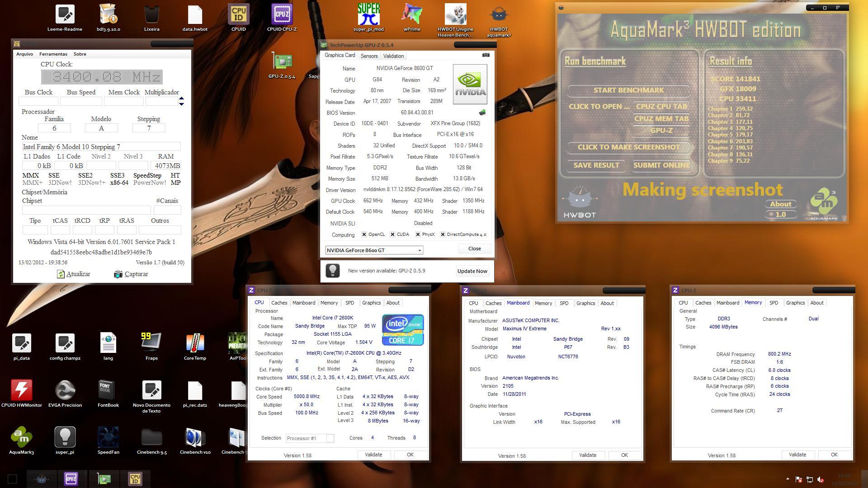Click Capturar in the CPU clock window
Viewport: 868px width, 488px height.
[131, 274]
